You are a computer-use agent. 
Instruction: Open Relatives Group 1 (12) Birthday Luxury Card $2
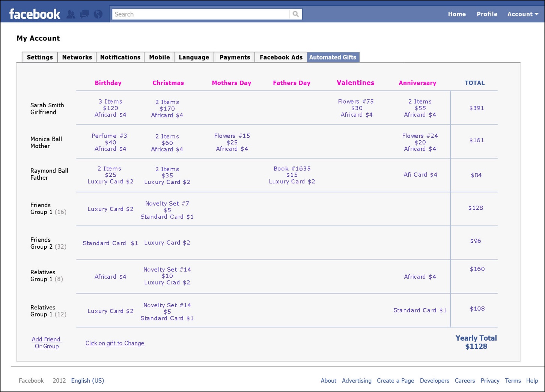click(110, 311)
